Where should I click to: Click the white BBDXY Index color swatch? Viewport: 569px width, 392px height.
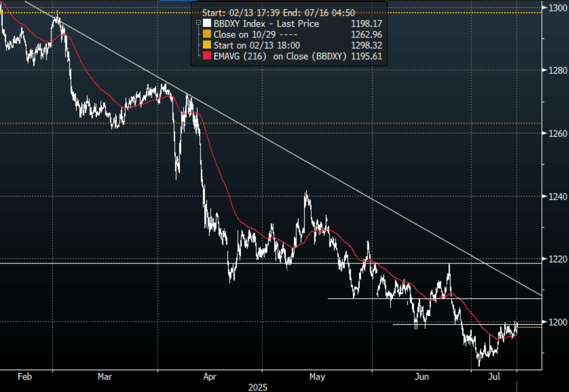click(x=207, y=23)
